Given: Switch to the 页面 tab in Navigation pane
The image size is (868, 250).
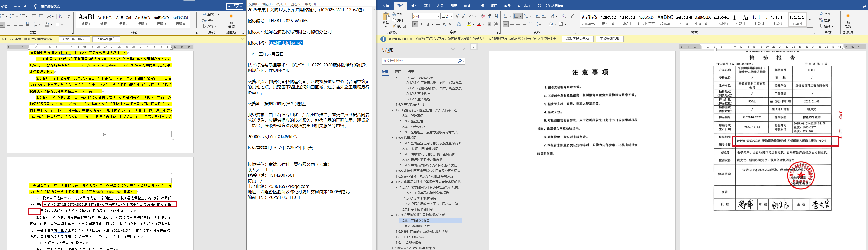Looking at the screenshot, I should point(398,71).
